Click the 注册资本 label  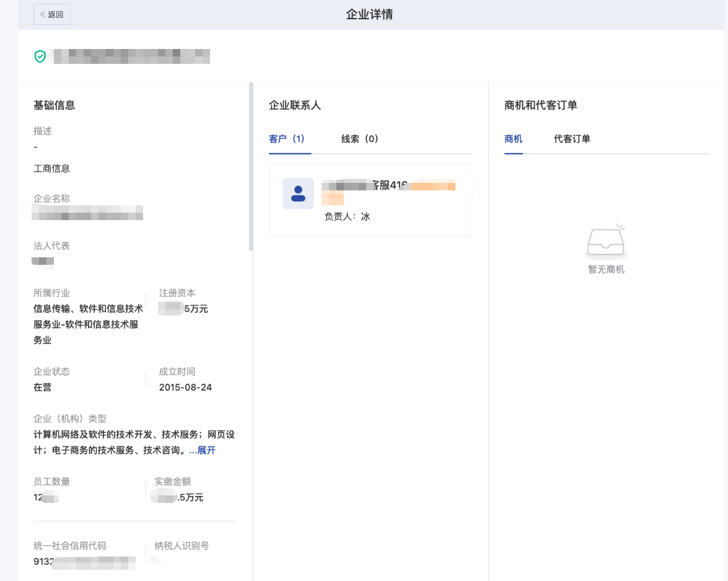click(177, 293)
